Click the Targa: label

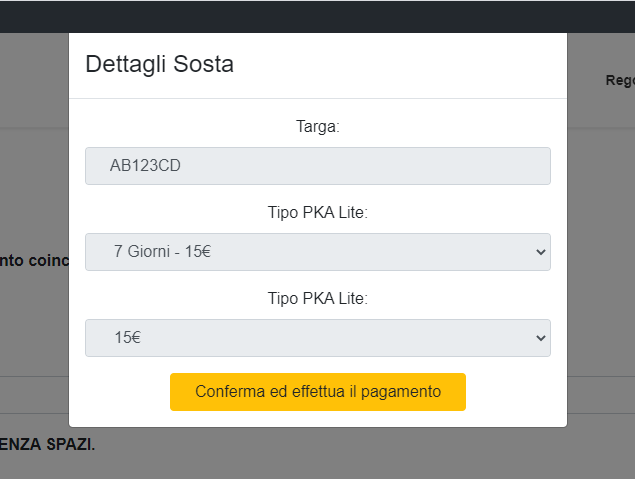tap(318, 127)
